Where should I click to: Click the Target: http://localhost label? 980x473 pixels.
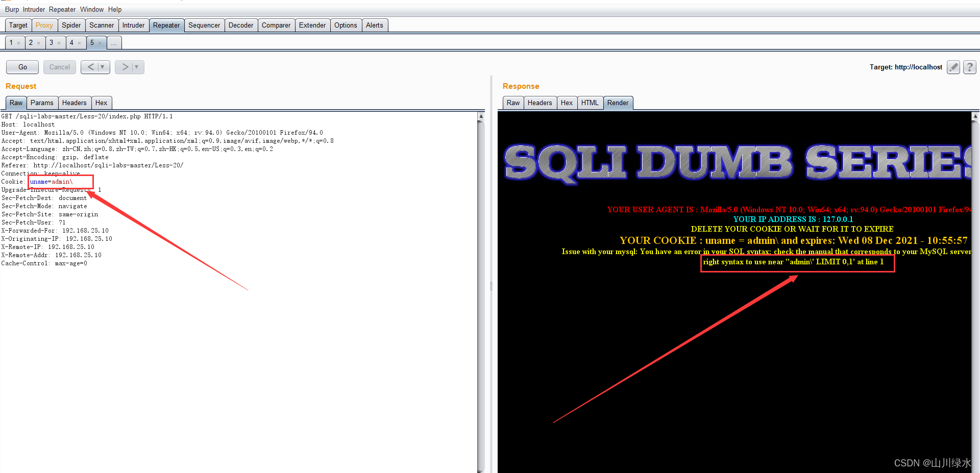point(906,67)
